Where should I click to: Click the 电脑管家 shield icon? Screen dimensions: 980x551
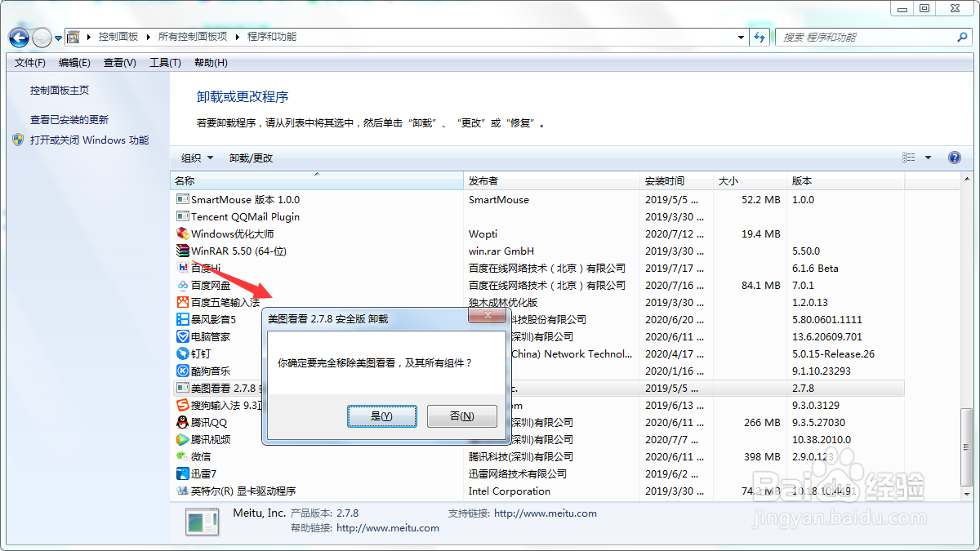(183, 336)
